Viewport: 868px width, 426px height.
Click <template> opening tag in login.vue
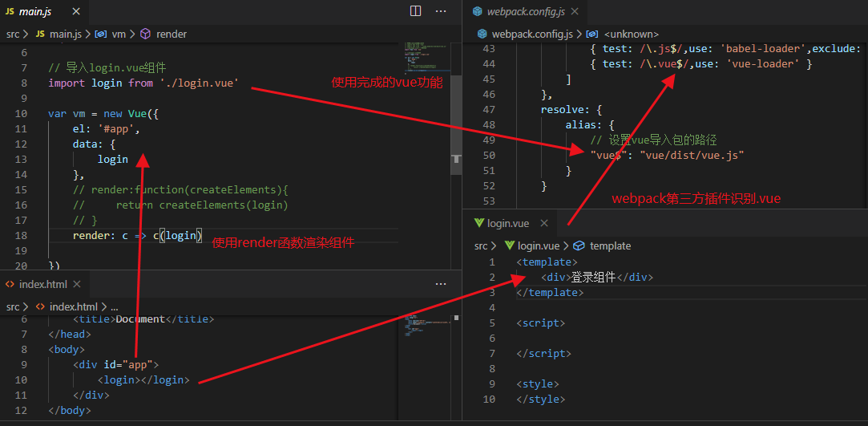tap(547, 262)
